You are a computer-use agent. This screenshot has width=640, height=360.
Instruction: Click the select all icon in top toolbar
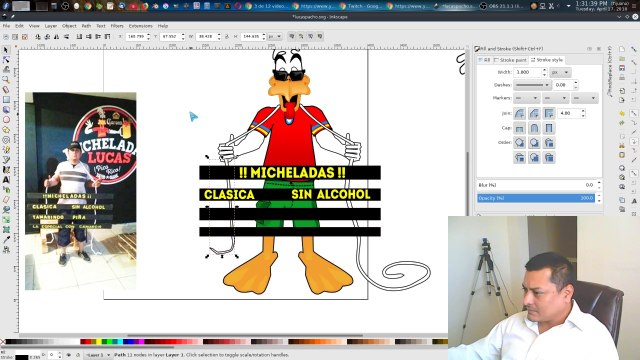[x=6, y=37]
